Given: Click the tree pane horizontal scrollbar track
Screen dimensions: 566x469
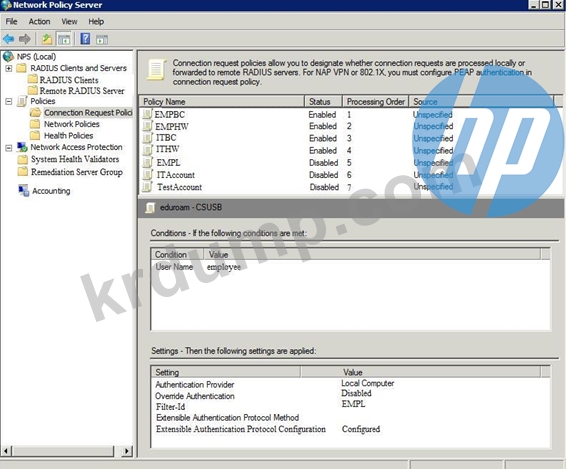Looking at the screenshot, I should pyautogui.click(x=63, y=451).
